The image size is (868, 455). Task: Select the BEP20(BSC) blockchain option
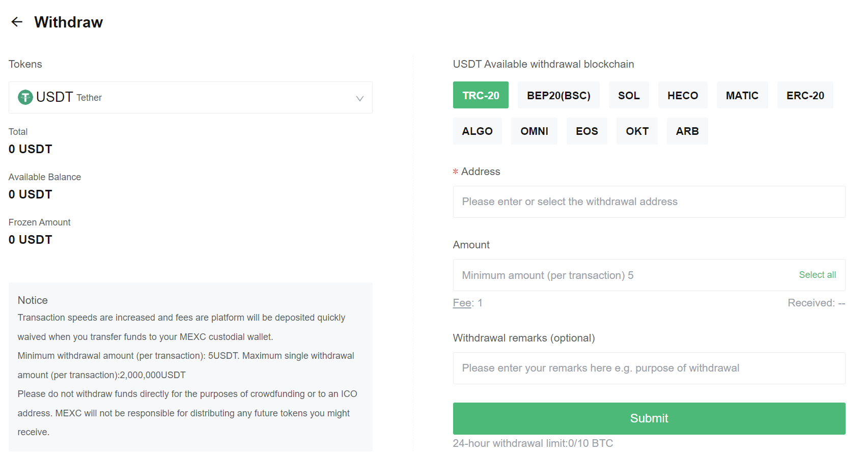(x=558, y=95)
